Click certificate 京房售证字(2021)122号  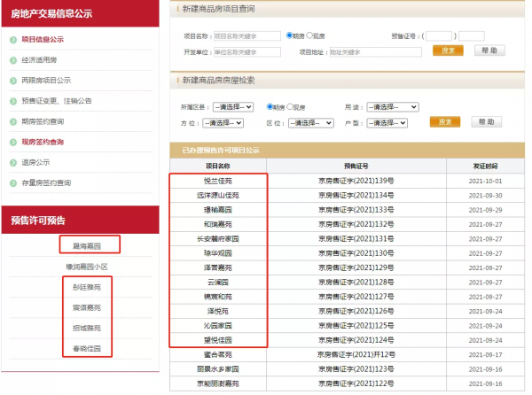tap(356, 383)
